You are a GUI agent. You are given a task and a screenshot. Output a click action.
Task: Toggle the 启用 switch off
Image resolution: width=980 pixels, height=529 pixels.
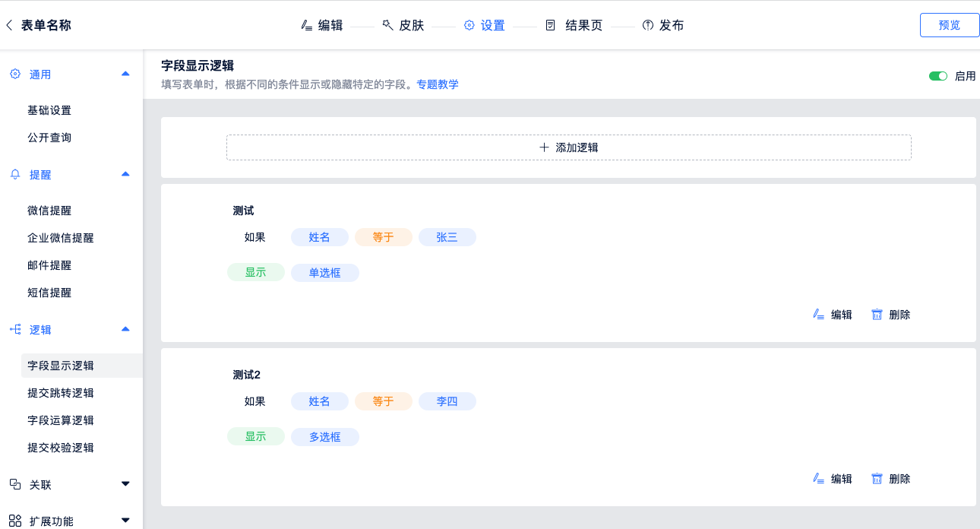coord(938,76)
